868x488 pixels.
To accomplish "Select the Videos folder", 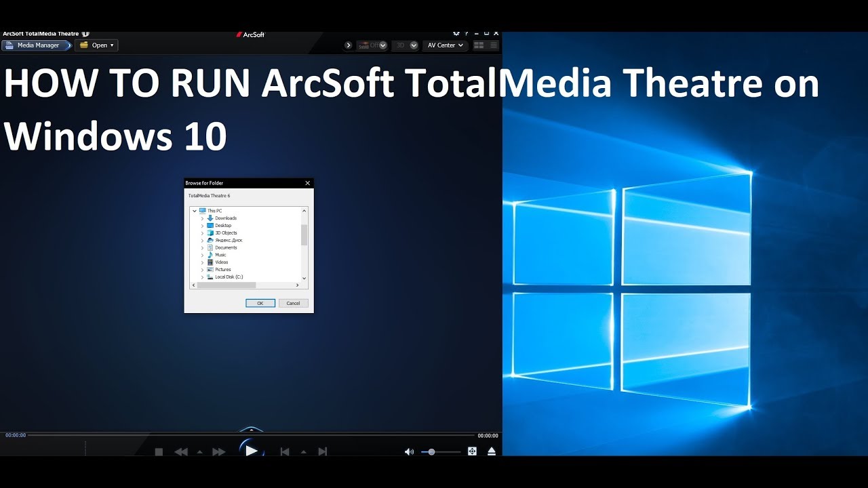I will (222, 262).
